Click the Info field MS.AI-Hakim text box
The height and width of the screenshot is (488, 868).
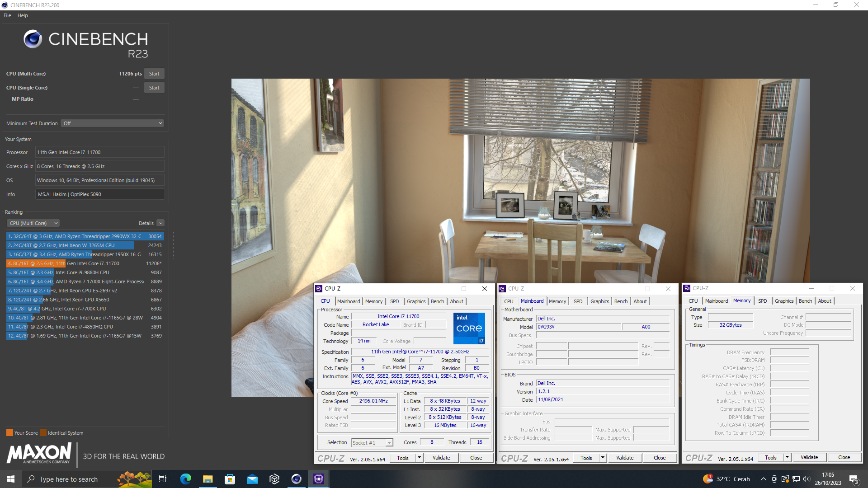pos(100,194)
